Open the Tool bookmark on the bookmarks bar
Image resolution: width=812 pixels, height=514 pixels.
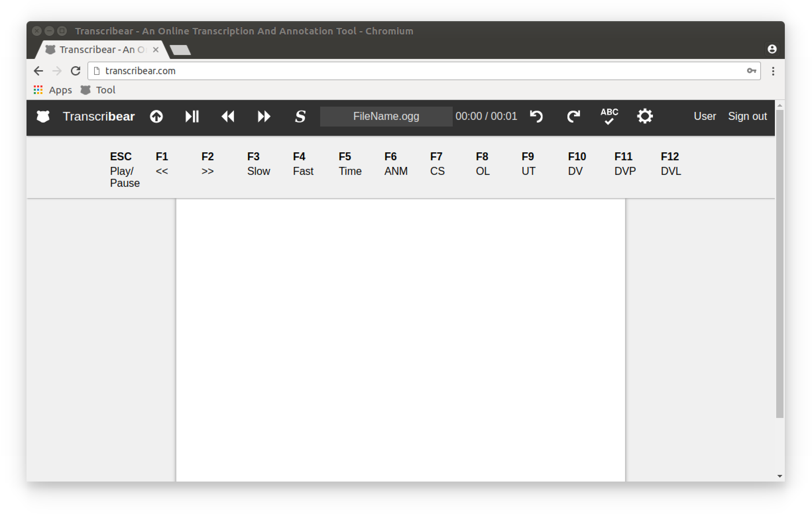(105, 90)
